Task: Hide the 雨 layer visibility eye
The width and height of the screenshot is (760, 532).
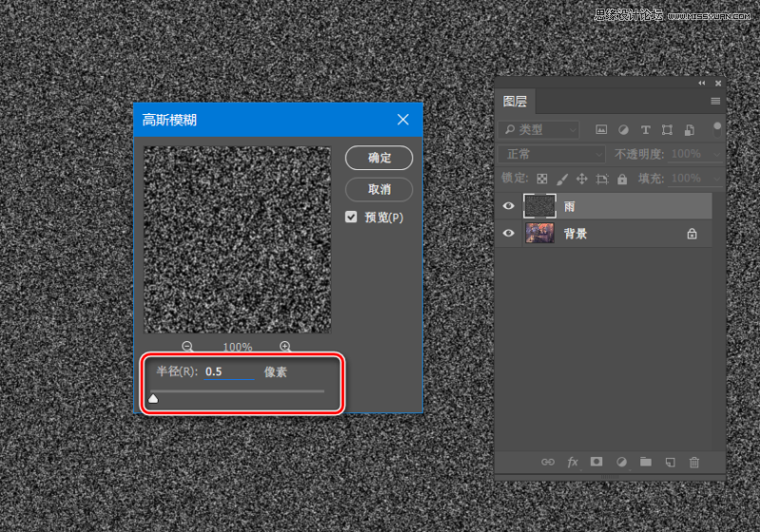Action: click(x=508, y=206)
